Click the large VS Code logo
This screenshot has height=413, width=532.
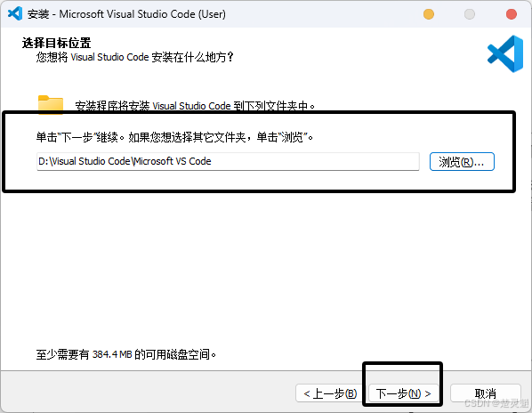tap(505, 54)
